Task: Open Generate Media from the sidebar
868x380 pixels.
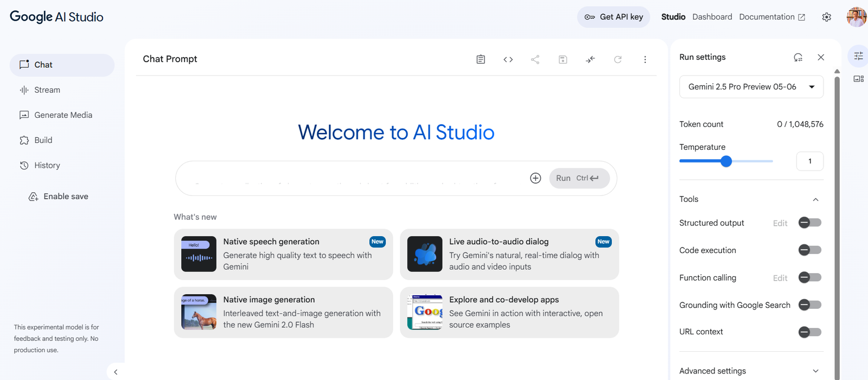Action: [x=63, y=115]
